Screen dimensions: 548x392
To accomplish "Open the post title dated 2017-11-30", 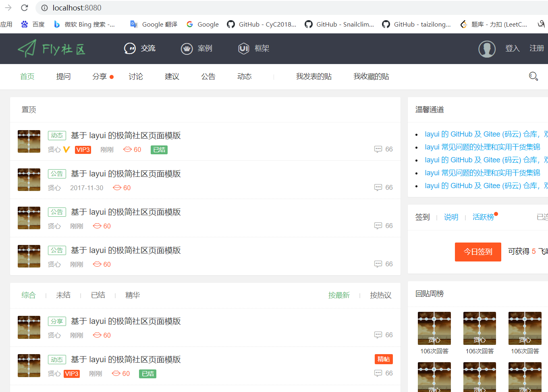I will point(126,174).
